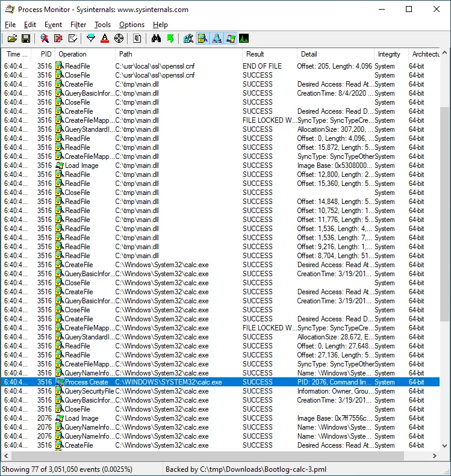This screenshot has height=476, width=451.
Task: Click the Integrity column header
Action: click(391, 54)
